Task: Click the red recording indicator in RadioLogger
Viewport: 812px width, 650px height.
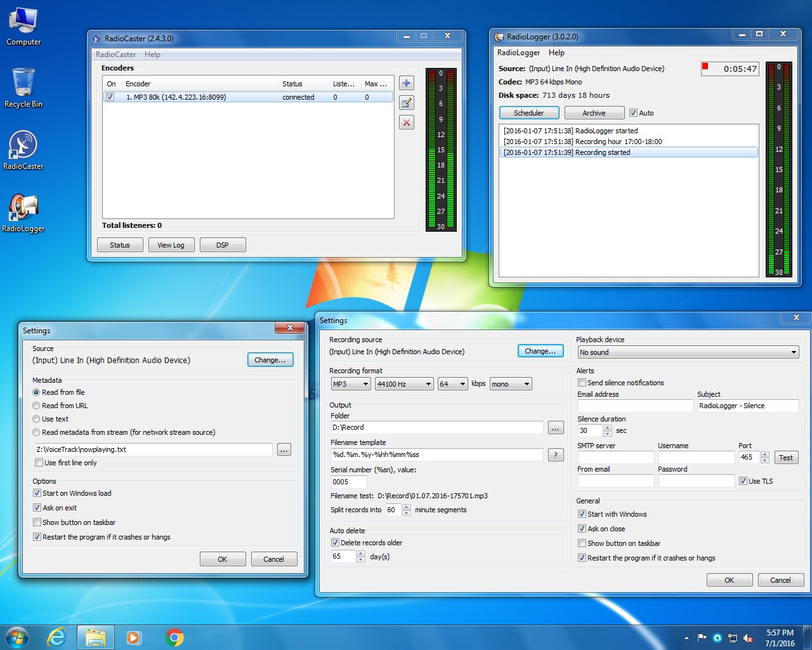Action: [705, 66]
